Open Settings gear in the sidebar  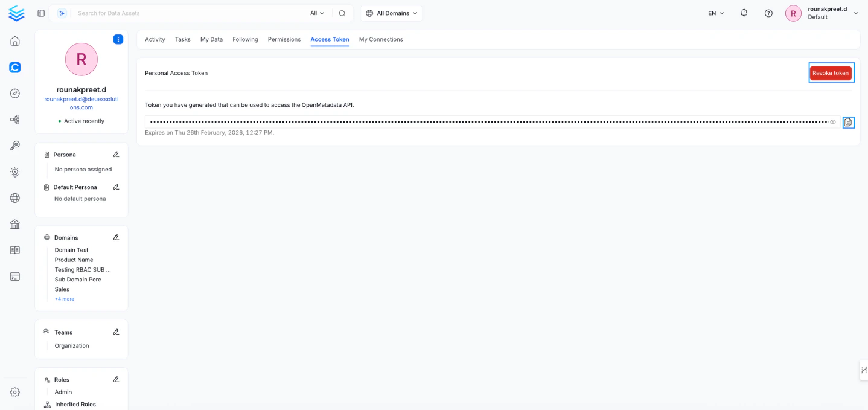tap(15, 392)
